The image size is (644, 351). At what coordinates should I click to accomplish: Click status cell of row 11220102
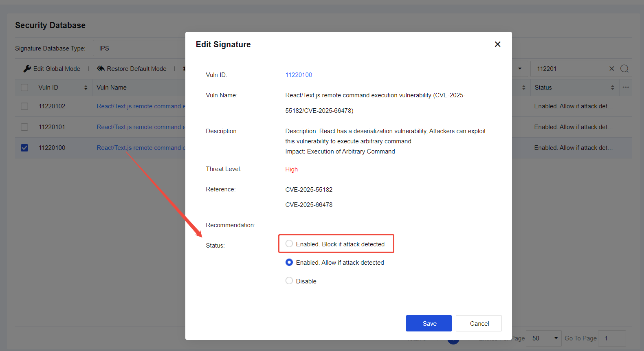pyautogui.click(x=574, y=106)
